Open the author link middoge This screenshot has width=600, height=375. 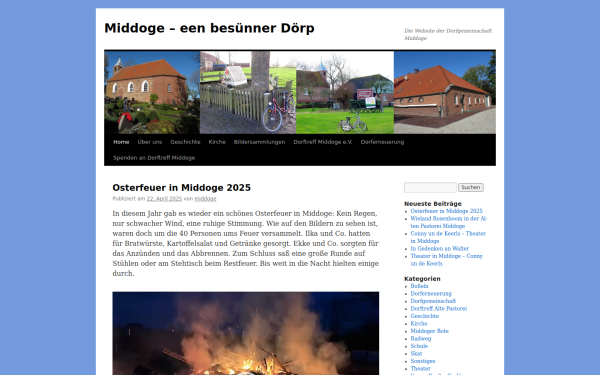click(x=205, y=199)
